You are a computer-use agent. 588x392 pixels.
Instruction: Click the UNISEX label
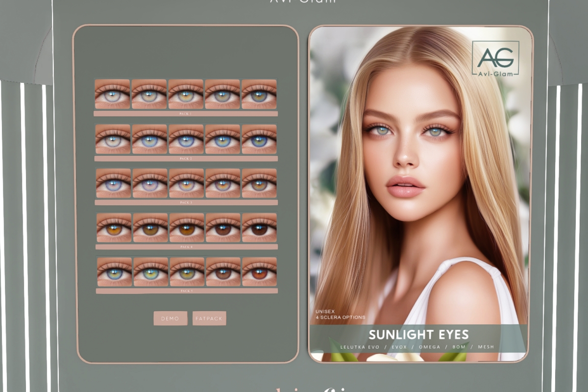326,311
